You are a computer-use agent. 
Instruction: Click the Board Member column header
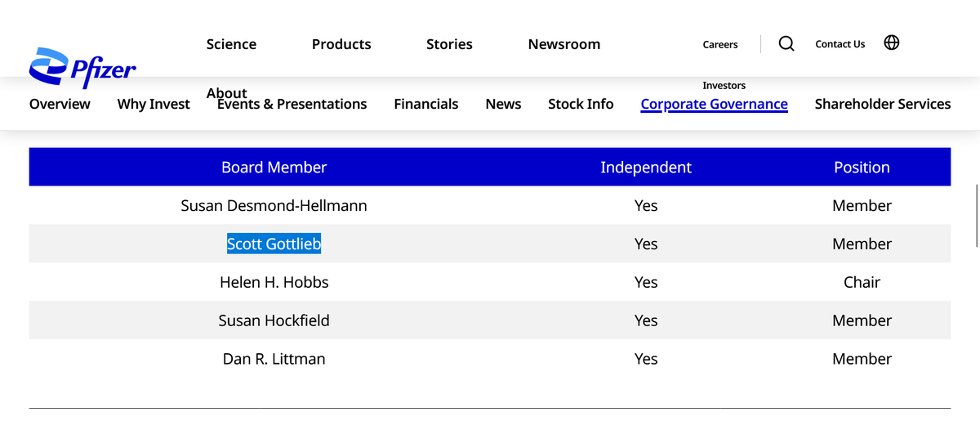click(x=274, y=167)
